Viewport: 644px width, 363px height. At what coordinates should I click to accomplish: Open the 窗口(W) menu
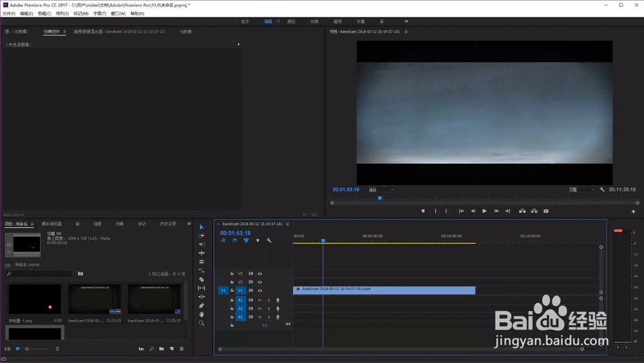click(x=118, y=14)
